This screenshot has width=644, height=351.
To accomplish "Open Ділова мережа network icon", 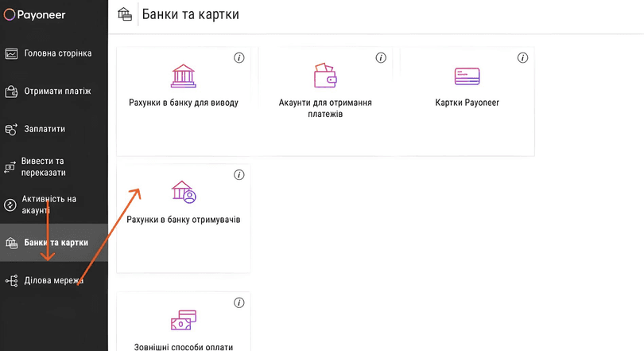I will coord(11,281).
